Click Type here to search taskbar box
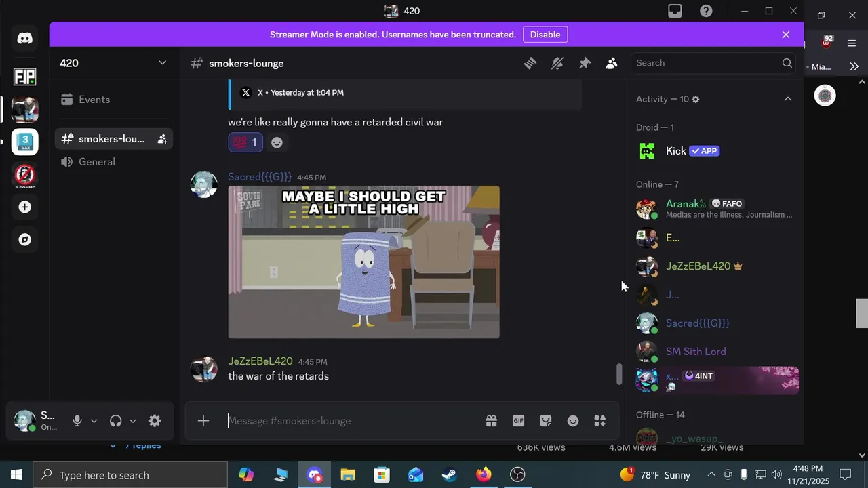868x488 pixels. click(x=130, y=475)
